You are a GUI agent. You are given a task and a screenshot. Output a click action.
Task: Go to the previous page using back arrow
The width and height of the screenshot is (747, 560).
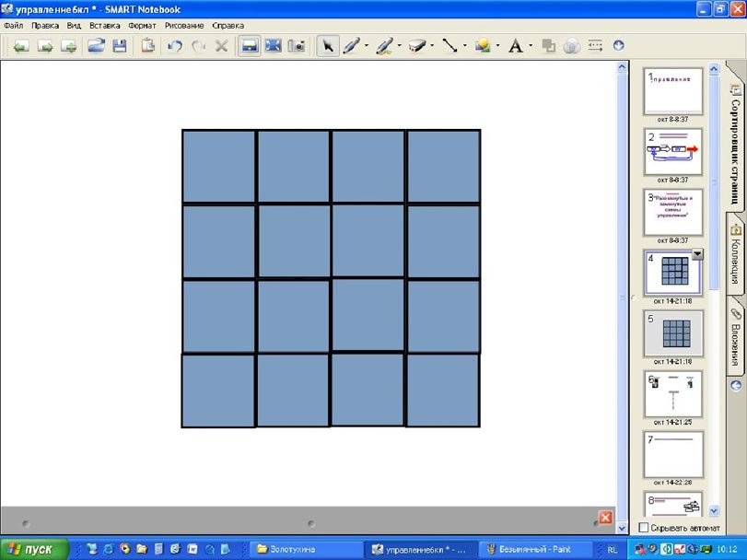(x=20, y=45)
